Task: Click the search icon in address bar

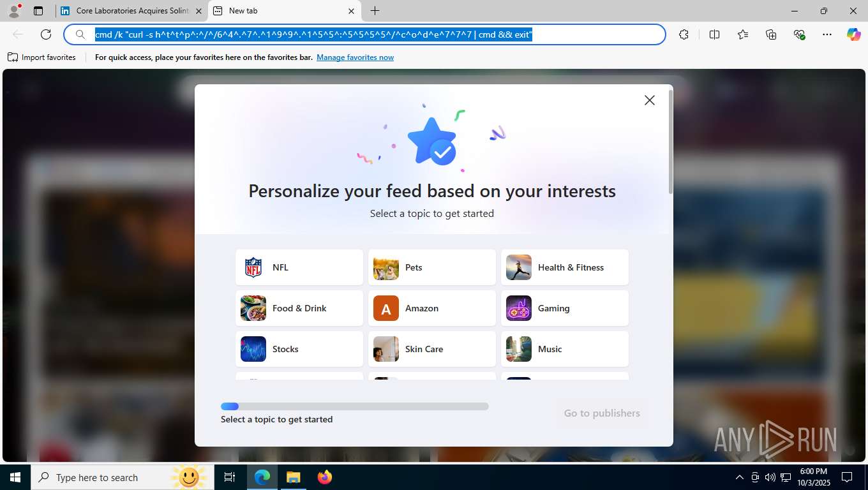Action: tap(80, 34)
